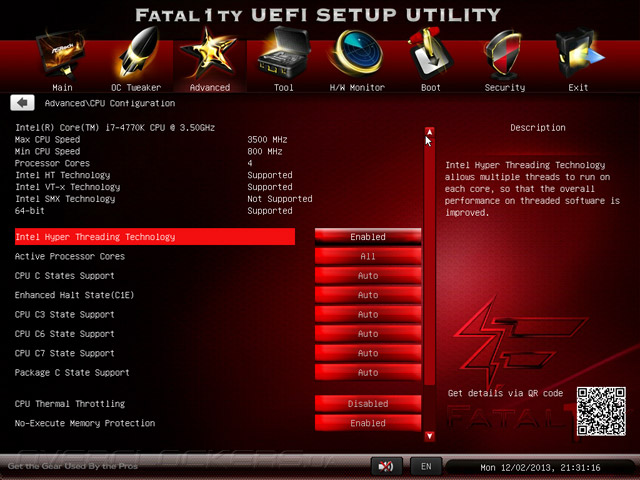Select Enhanced Halt State(C1E) label
The height and width of the screenshot is (480, 640).
pos(74,295)
